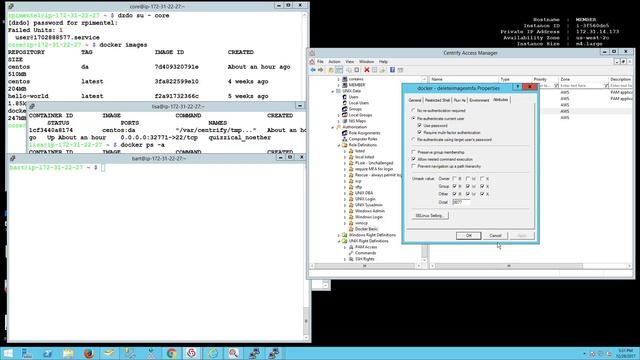Toggle Allow nested command execution checkbox

[x=413, y=159]
